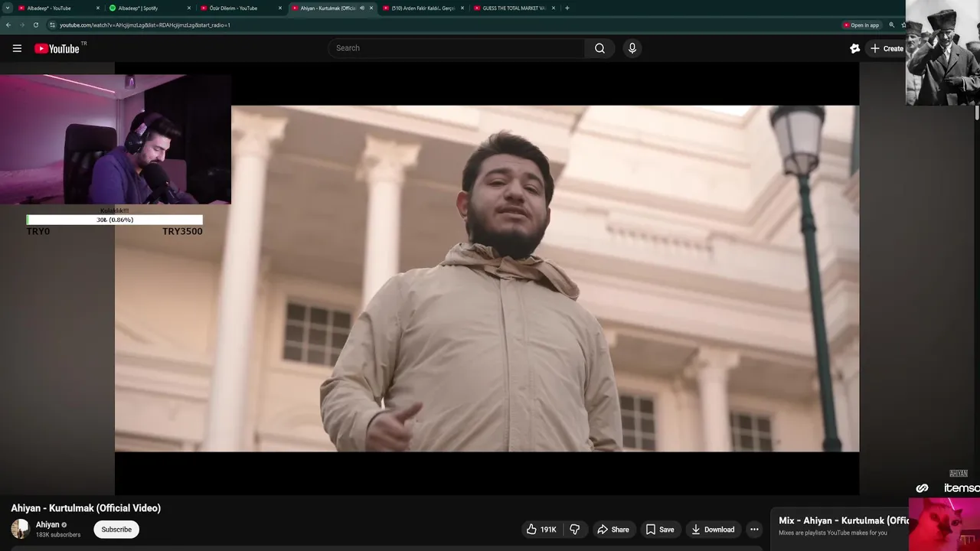Open Ahiyan channel avatar
980x551 pixels.
[x=20, y=529]
